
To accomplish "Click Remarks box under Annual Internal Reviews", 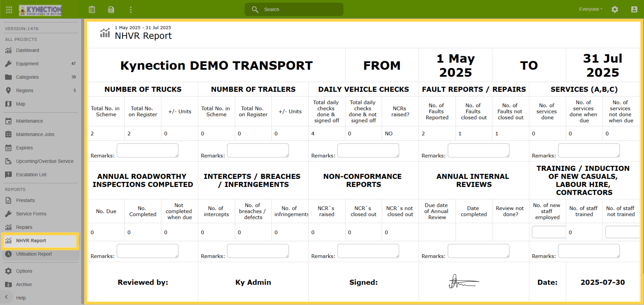I will 478,251.
